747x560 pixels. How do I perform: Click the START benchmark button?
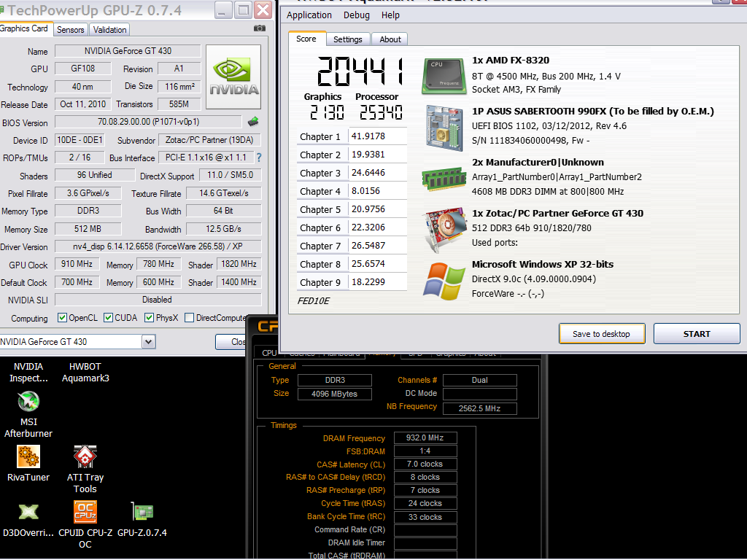pyautogui.click(x=697, y=334)
